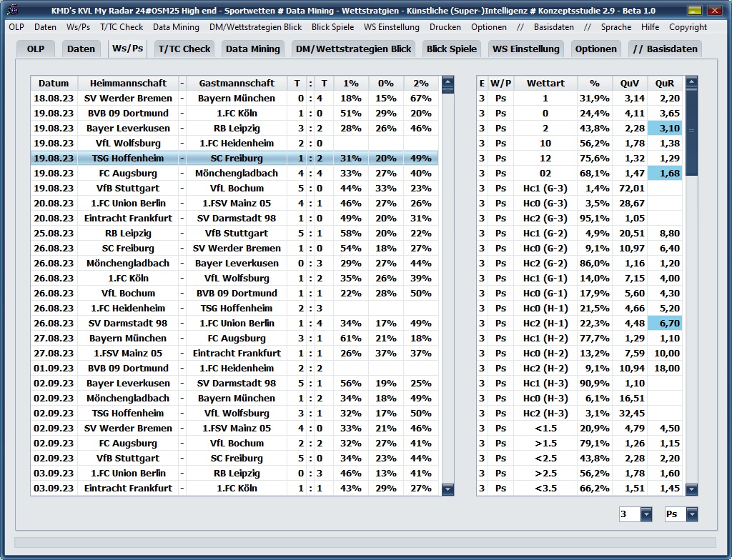Click the Bayern München vs FC Augsburg row
Image resolution: width=732 pixels, height=560 pixels.
point(234,339)
